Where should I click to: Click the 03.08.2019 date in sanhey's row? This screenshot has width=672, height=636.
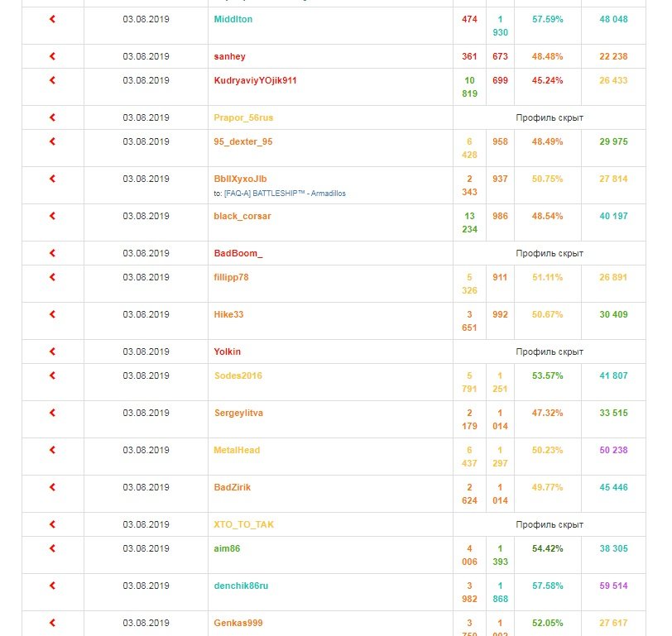(x=146, y=56)
